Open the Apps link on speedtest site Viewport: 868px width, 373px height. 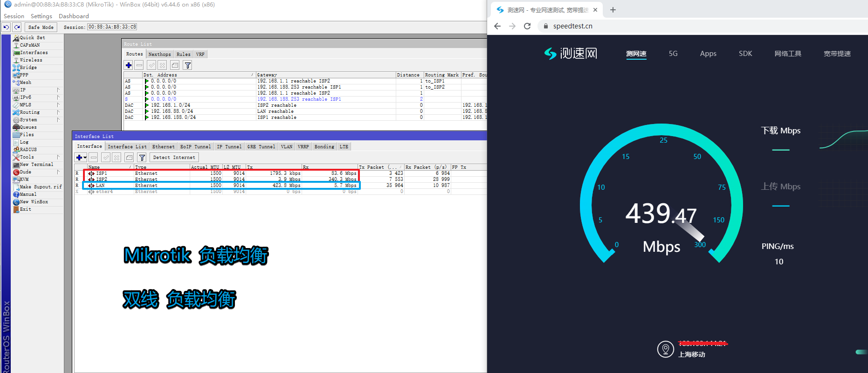point(708,54)
